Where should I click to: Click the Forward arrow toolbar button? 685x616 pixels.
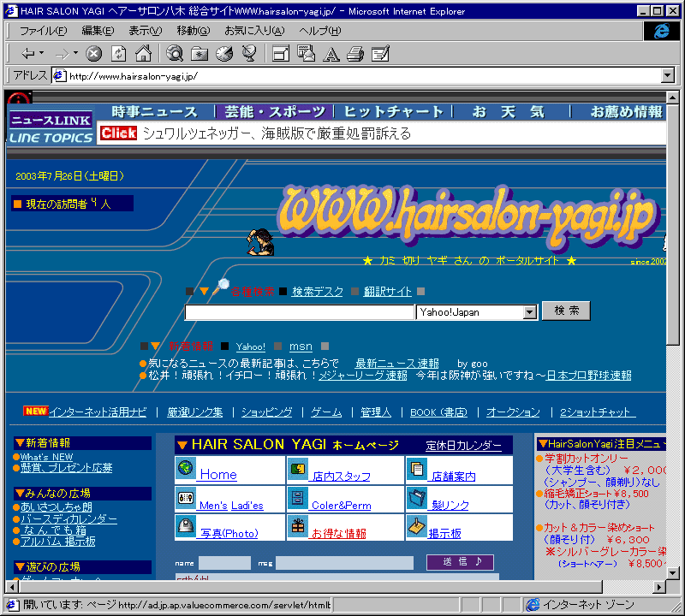(62, 54)
